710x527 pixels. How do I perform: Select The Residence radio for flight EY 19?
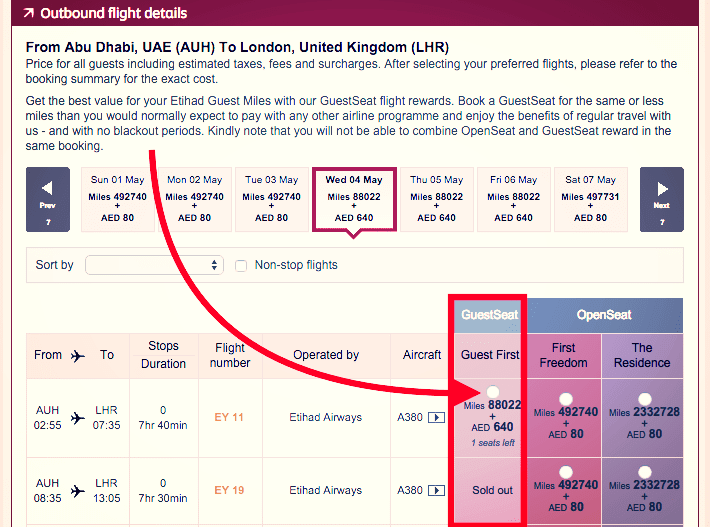pos(644,471)
